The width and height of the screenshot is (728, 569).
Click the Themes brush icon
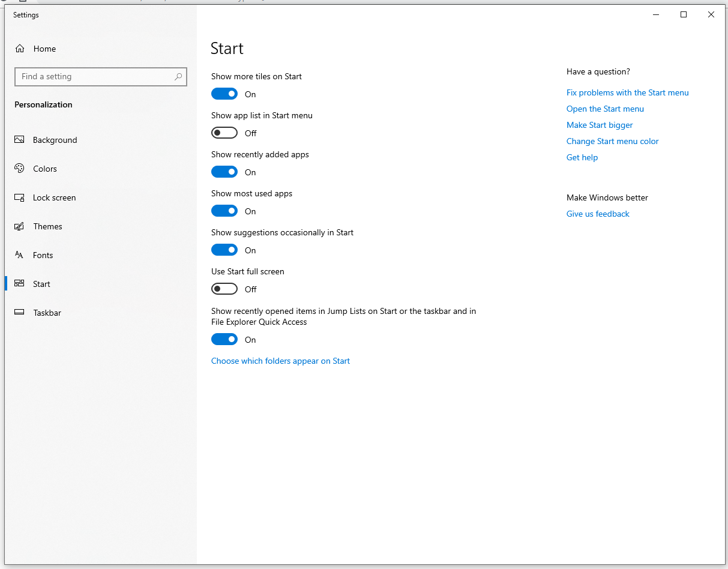(19, 226)
